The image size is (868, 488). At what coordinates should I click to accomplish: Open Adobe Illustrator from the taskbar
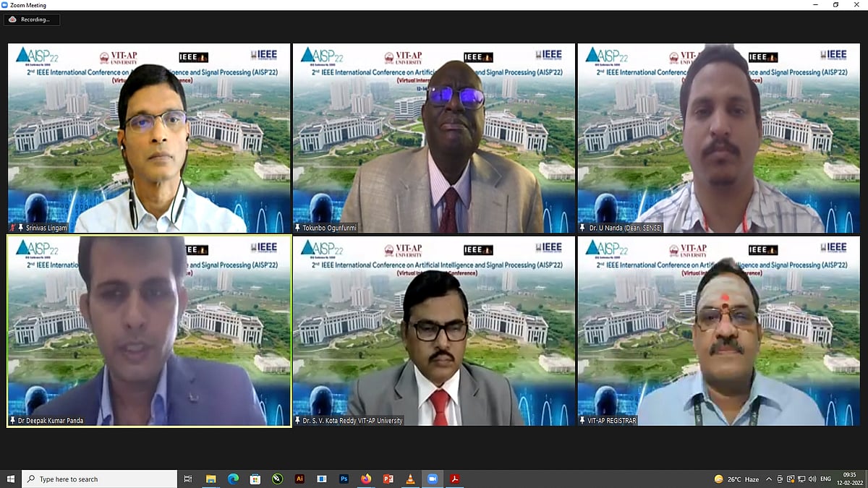299,479
